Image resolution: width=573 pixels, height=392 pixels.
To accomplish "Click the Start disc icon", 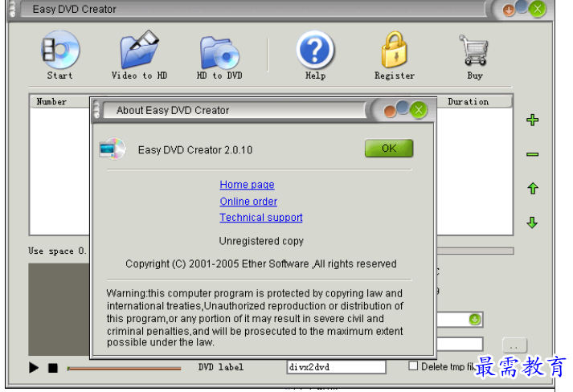I will tap(60, 51).
